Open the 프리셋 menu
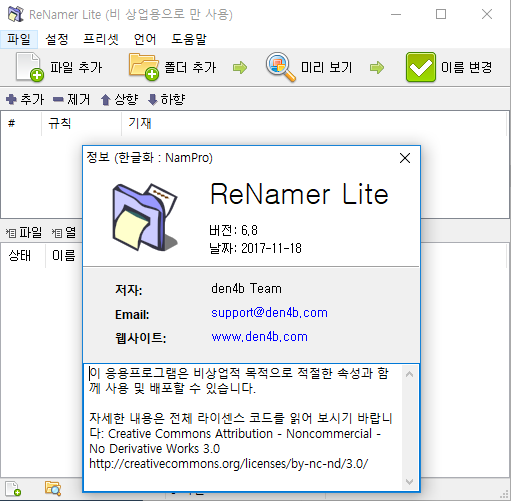 (x=101, y=39)
